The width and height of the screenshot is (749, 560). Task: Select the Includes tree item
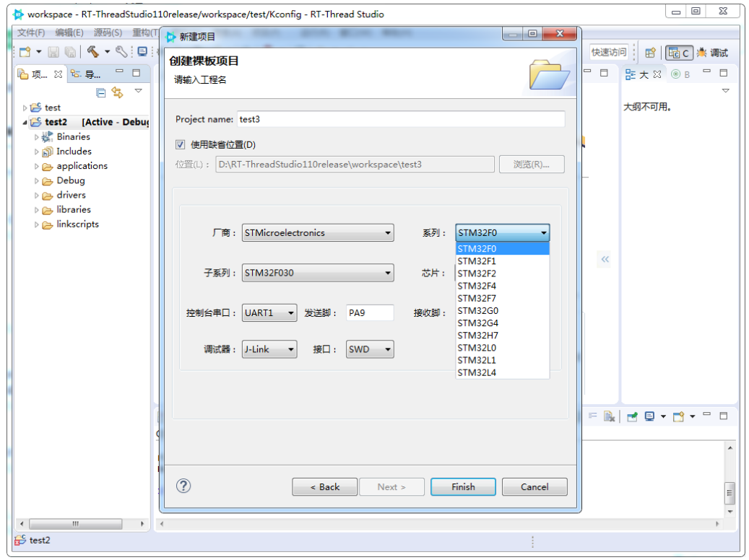[x=74, y=152]
